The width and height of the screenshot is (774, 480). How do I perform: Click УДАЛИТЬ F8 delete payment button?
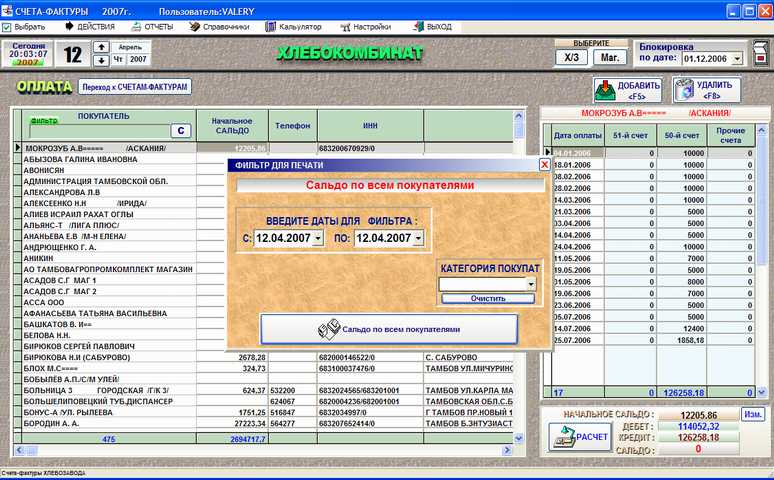tap(706, 90)
